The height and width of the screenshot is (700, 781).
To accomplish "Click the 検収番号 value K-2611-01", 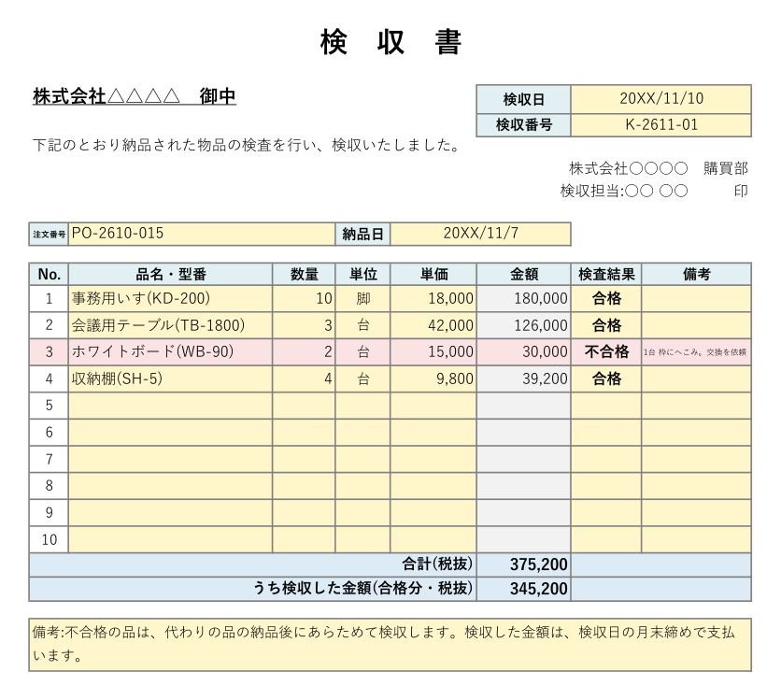I will pyautogui.click(x=661, y=125).
